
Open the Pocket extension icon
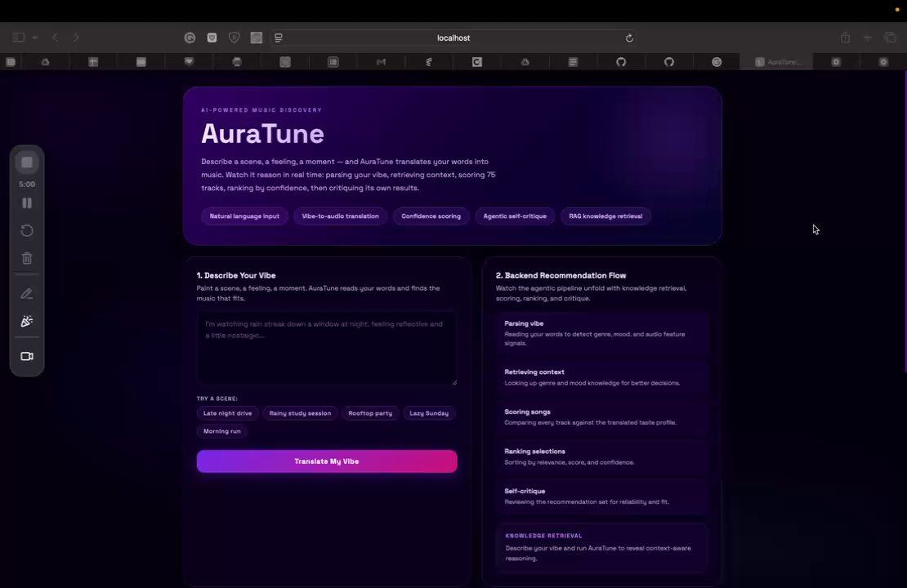point(212,38)
